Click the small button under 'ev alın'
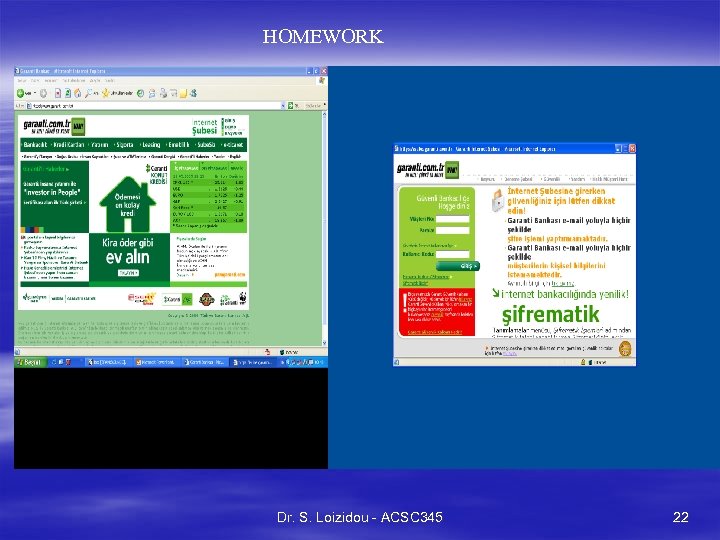 point(128,273)
